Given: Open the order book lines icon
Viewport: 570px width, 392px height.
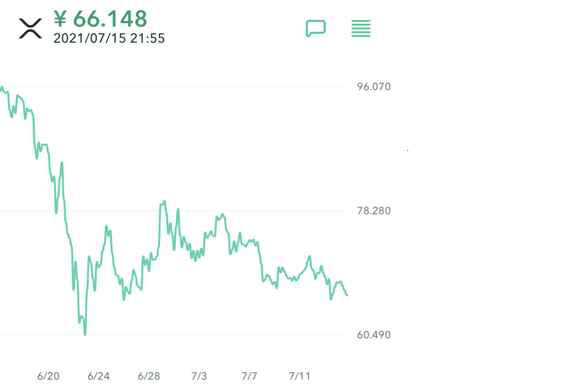Looking at the screenshot, I should pos(361,28).
